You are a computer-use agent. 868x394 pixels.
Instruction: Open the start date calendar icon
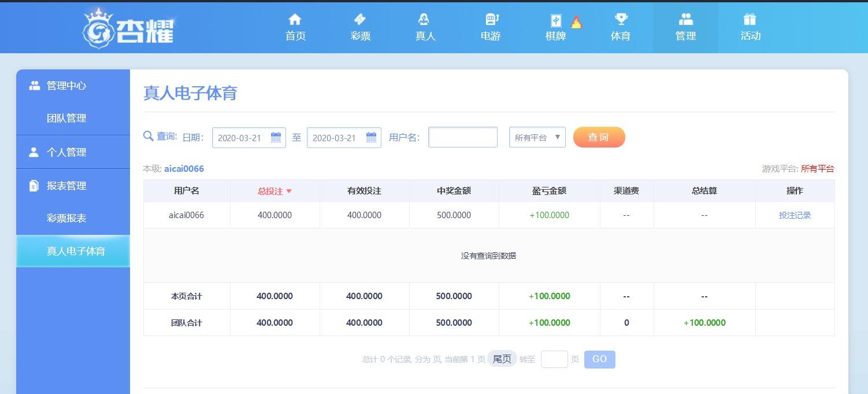[276, 138]
